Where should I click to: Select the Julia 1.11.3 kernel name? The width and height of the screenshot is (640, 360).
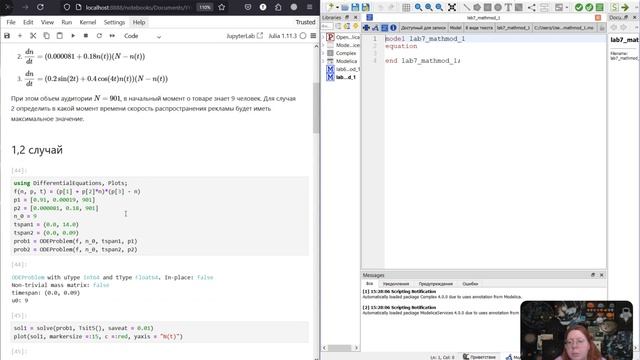tap(282, 36)
